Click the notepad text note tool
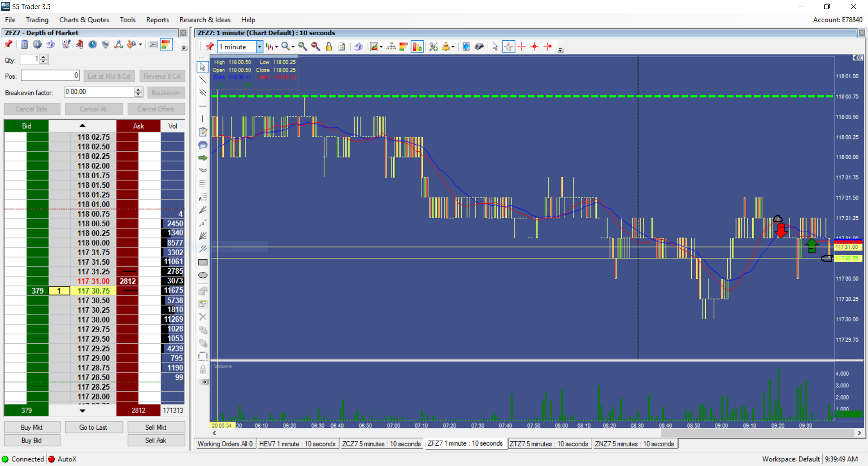 pyautogui.click(x=203, y=132)
